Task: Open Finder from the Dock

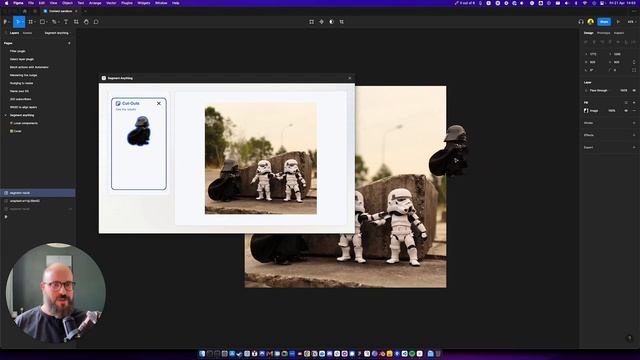Action: (x=202, y=353)
